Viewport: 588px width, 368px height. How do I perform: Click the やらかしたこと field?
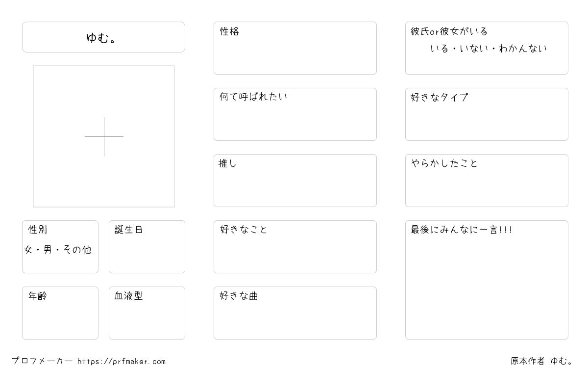487,181
